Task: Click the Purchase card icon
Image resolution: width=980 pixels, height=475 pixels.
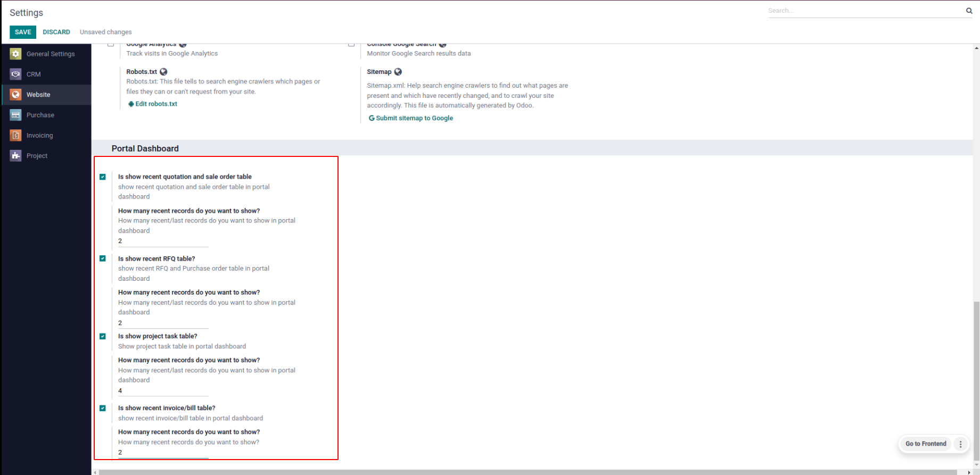Action: pos(15,115)
